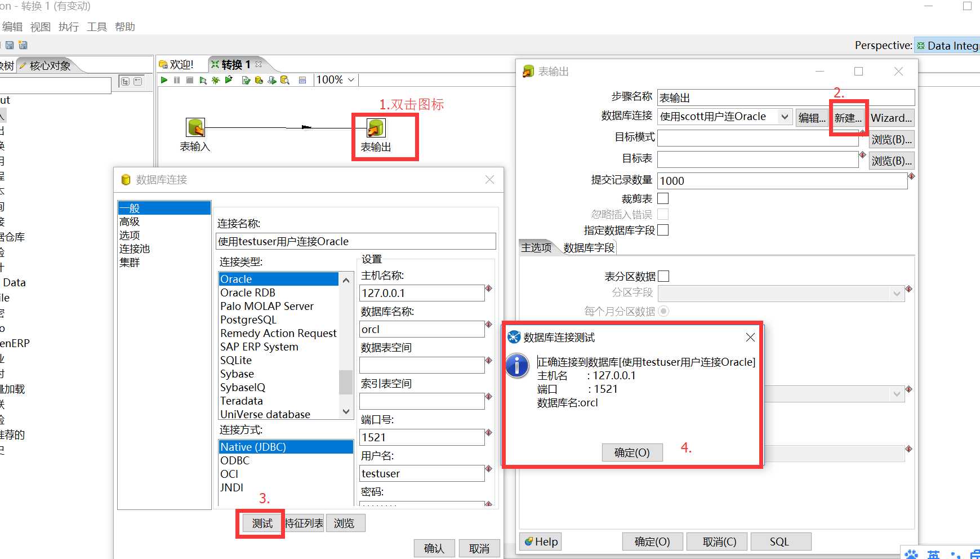Click the Wizard... button
The image size is (980, 559).
coord(891,118)
